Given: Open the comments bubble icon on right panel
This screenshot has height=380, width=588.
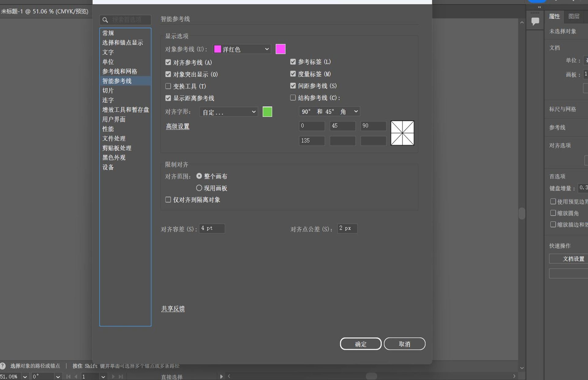Looking at the screenshot, I should [x=535, y=20].
